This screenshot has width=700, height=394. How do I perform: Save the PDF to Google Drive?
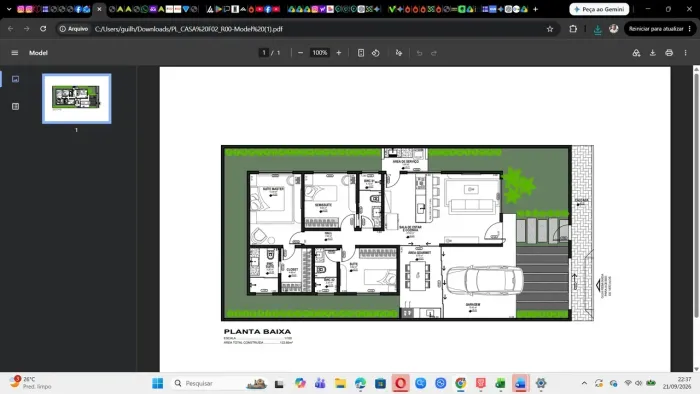pos(636,53)
